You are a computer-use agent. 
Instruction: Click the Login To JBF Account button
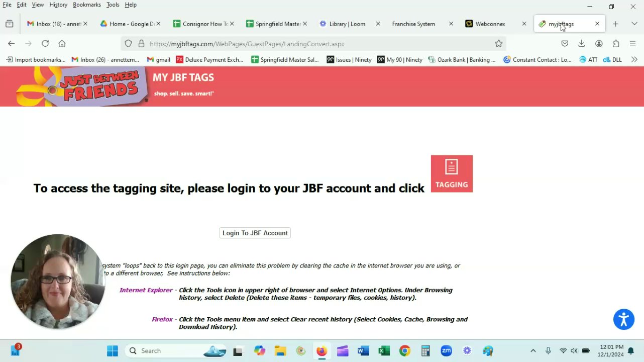pyautogui.click(x=255, y=233)
